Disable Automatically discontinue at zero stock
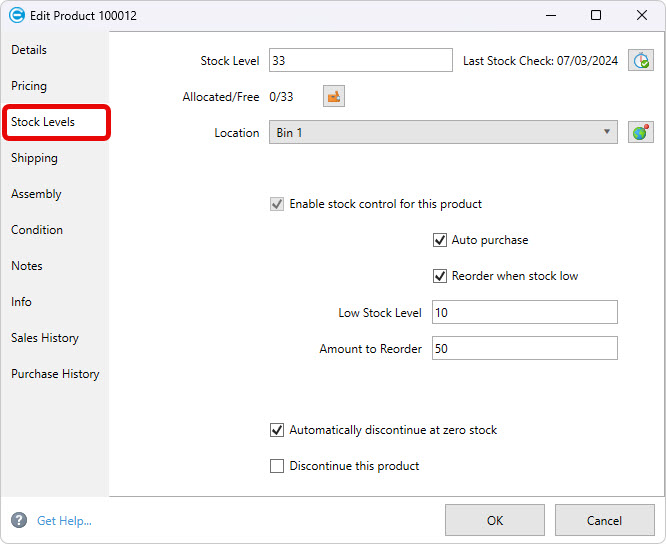 pyautogui.click(x=277, y=430)
